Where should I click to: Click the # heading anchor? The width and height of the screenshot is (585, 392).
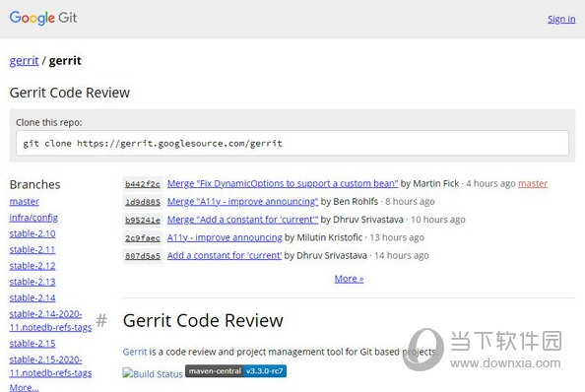pyautogui.click(x=101, y=321)
